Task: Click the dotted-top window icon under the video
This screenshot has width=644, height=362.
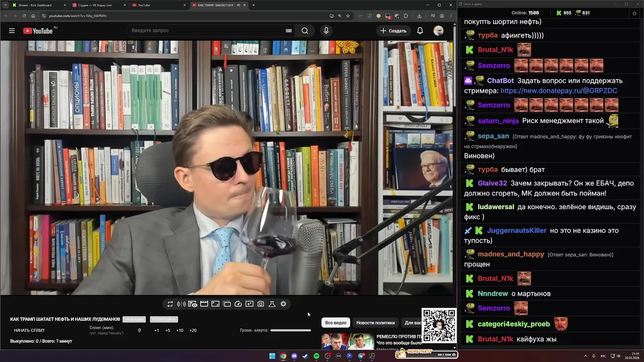Action: [227, 304]
